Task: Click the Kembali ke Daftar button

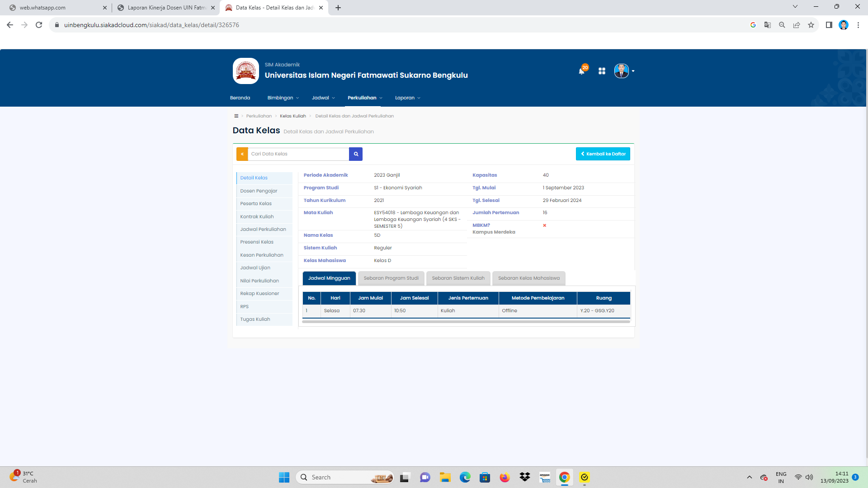Action: tap(603, 154)
